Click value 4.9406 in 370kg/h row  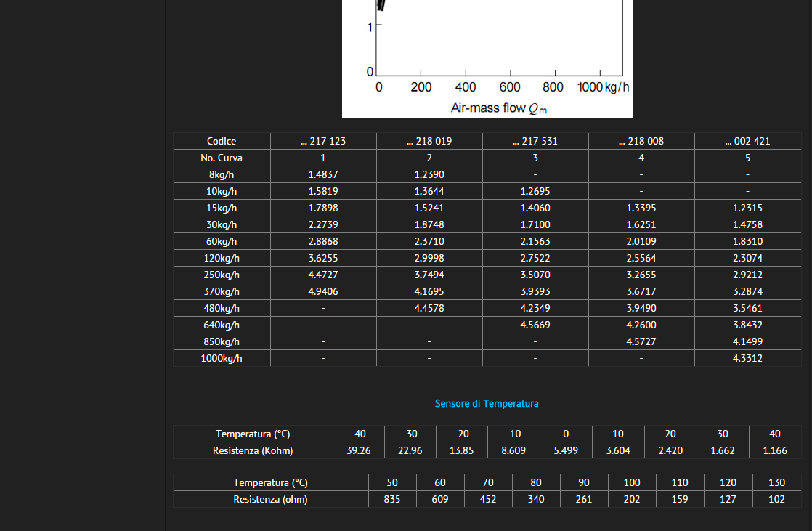pyautogui.click(x=323, y=291)
